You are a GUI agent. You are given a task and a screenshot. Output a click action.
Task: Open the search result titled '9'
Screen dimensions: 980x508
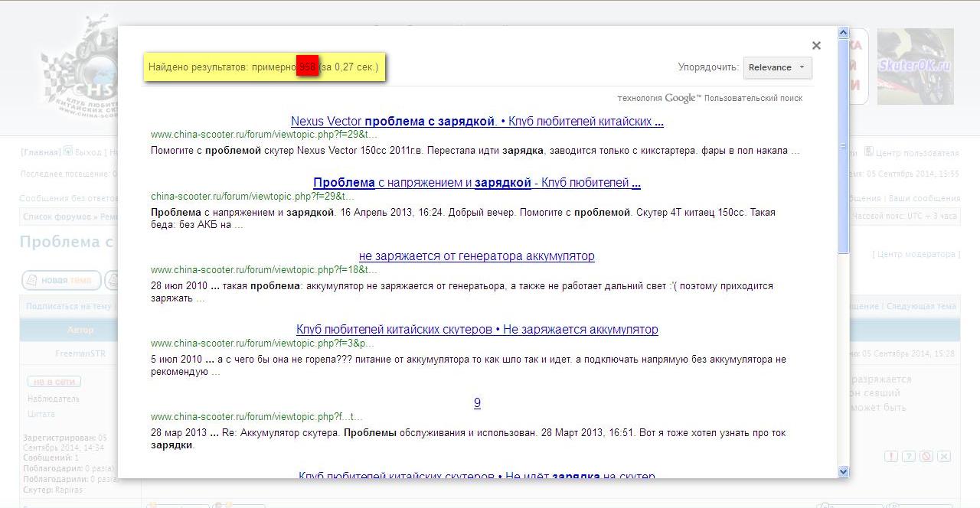coord(477,403)
